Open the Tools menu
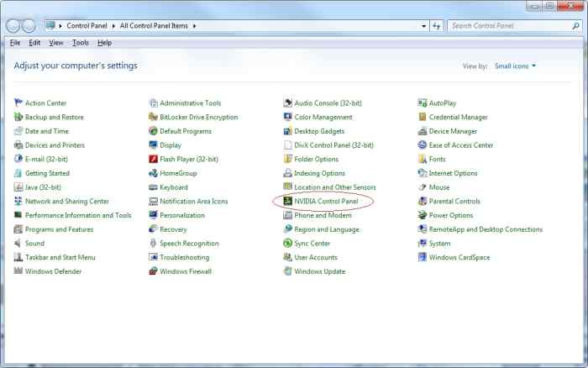This screenshot has height=368, width=588. [x=80, y=42]
